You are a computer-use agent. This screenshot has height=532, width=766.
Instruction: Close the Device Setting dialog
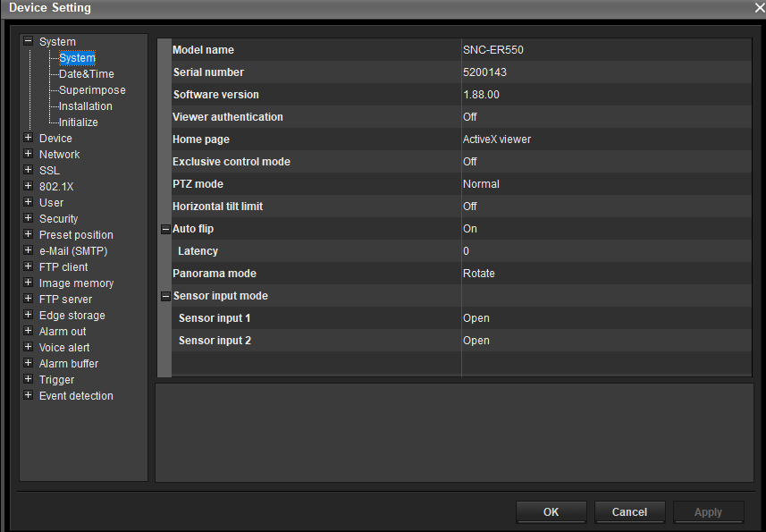758,8
